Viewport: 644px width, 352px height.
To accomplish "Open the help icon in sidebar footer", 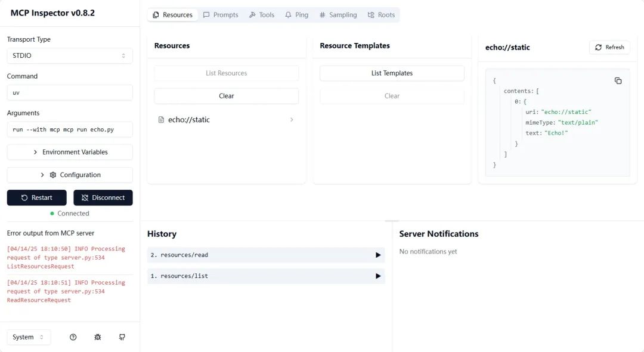I will click(73, 337).
